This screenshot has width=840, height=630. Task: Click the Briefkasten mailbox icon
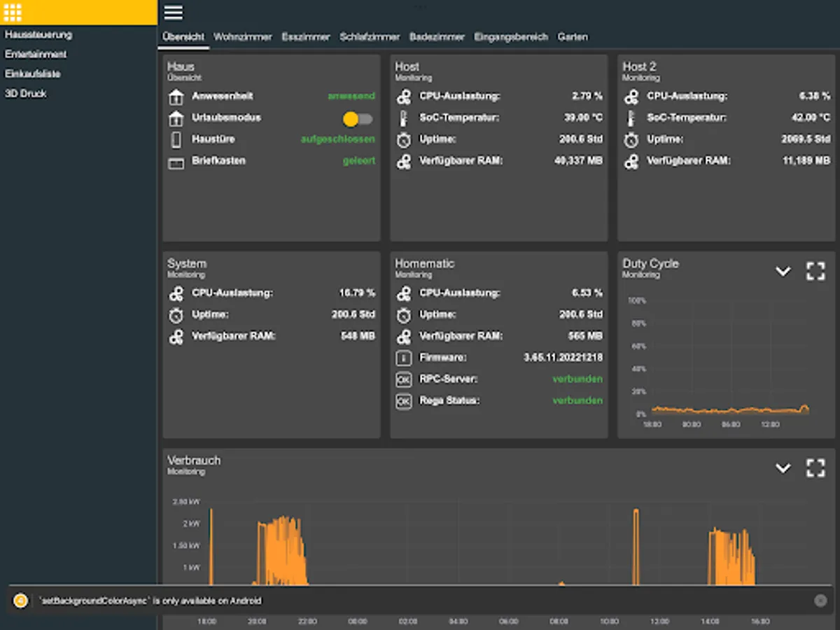coord(176,162)
